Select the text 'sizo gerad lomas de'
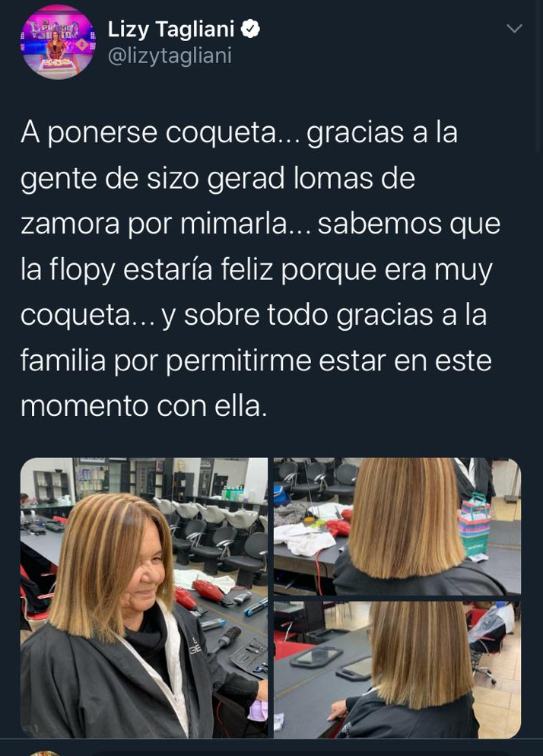Screen dimensions: 543x756 (281, 178)
